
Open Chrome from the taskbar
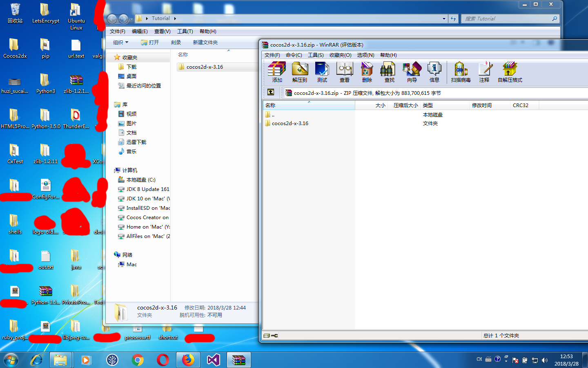(138, 360)
